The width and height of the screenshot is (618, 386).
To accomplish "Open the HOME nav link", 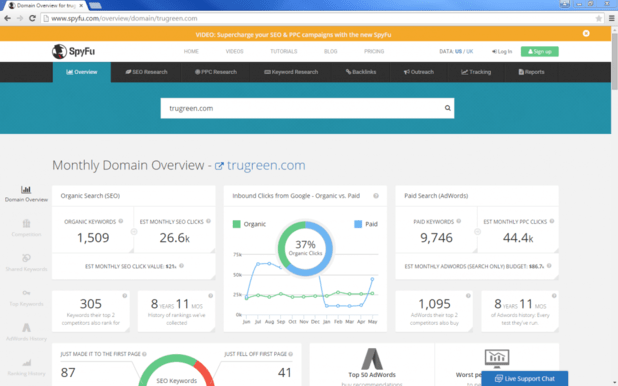I will click(x=191, y=51).
